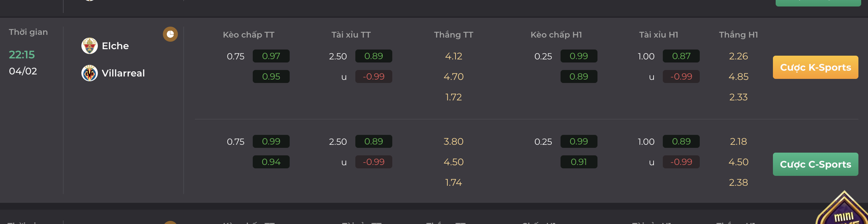Click the Elche team name

(115, 46)
